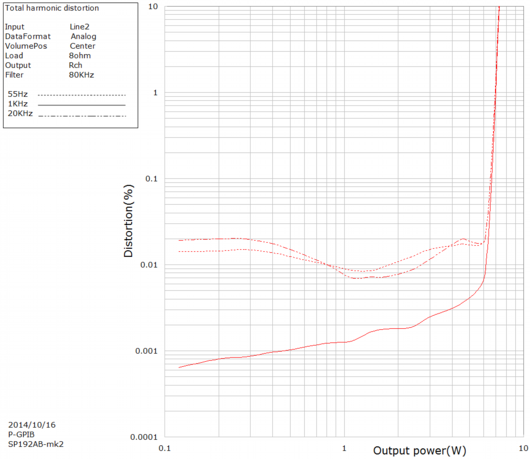Click the 'Output power(W)' axis label
This screenshot has height=459, width=530.
[419, 450]
